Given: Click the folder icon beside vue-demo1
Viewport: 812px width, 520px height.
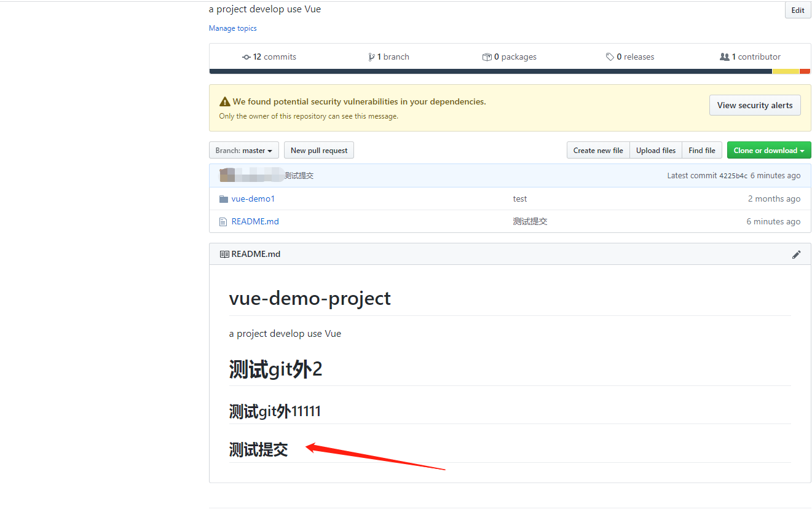Looking at the screenshot, I should click(223, 199).
